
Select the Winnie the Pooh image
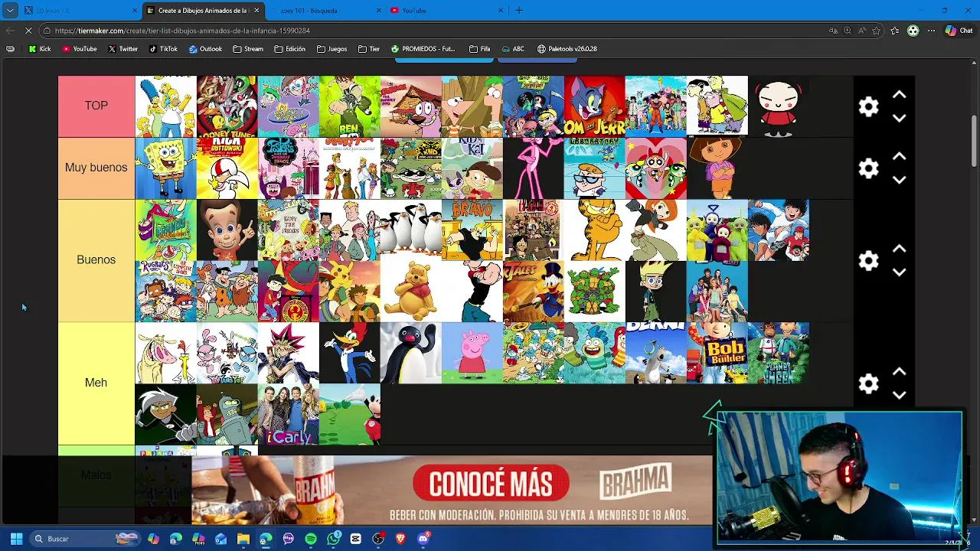[x=411, y=292]
